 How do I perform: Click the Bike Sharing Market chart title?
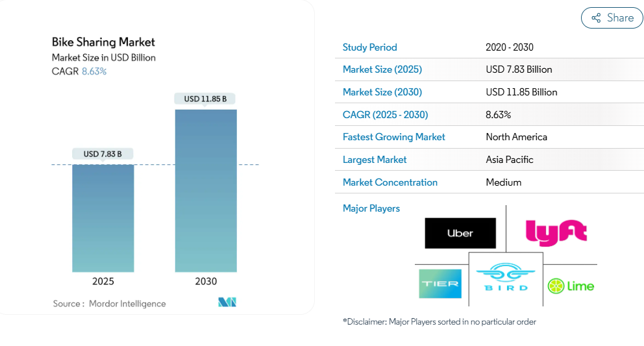tap(104, 42)
